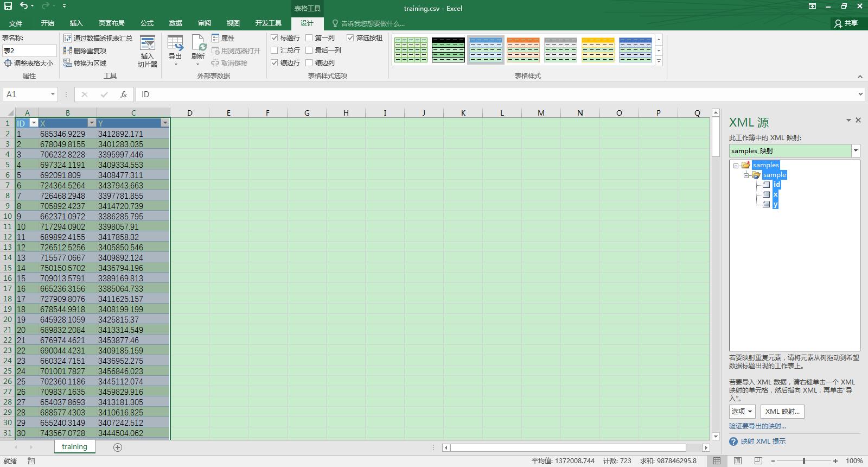The height and width of the screenshot is (467, 868).
Task: Open the X column filter dropdown
Action: 92,123
